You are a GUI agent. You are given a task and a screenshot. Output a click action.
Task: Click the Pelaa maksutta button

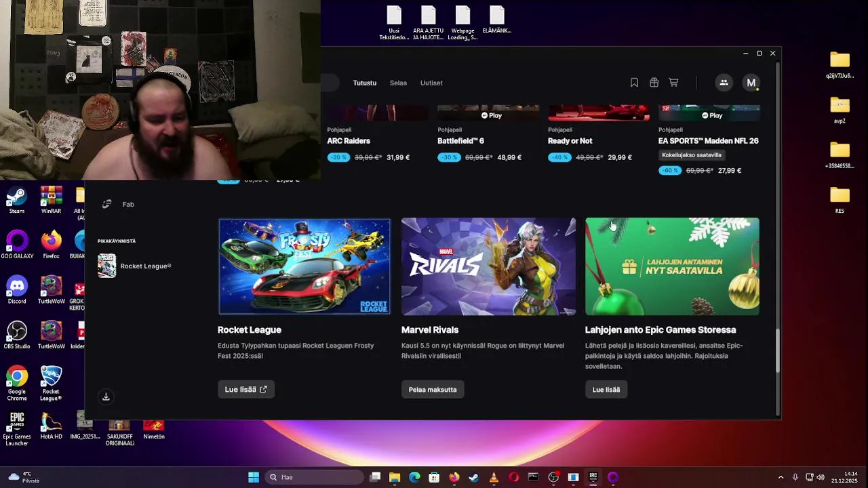[x=433, y=389]
